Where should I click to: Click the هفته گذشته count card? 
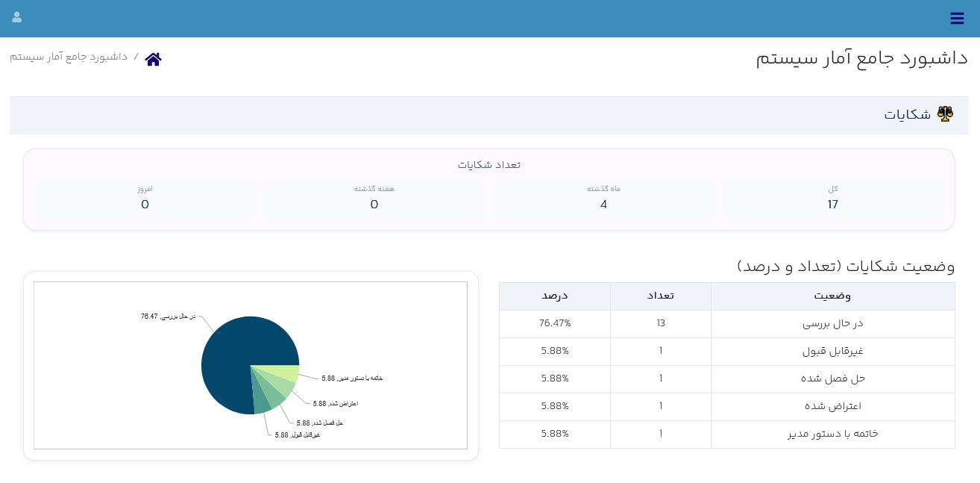point(374,198)
